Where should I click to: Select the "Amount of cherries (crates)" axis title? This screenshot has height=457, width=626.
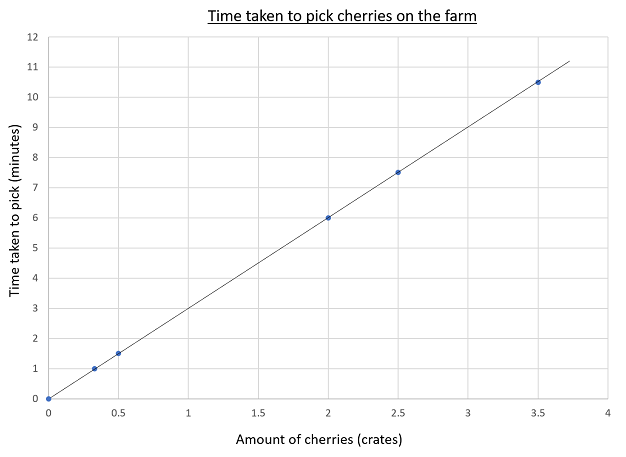(x=318, y=439)
